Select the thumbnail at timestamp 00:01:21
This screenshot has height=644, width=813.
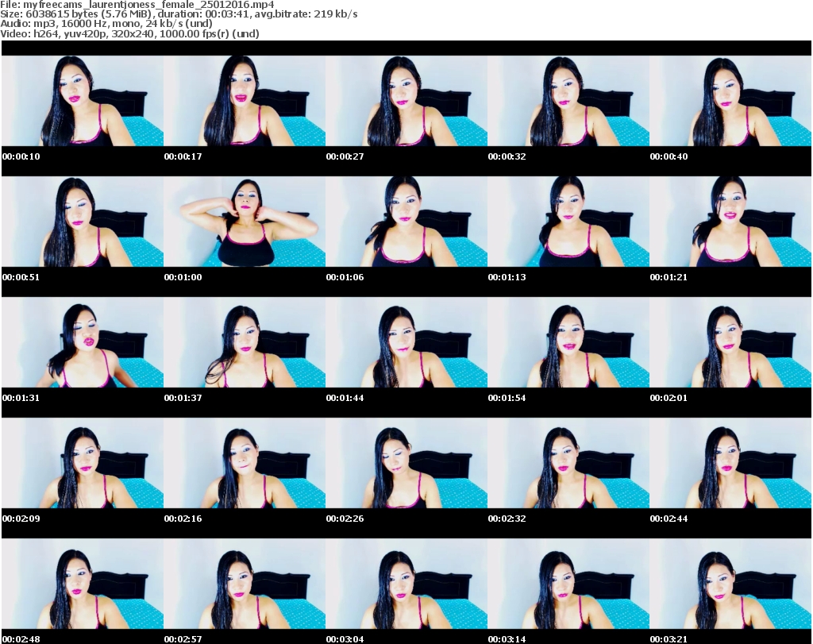click(730, 222)
